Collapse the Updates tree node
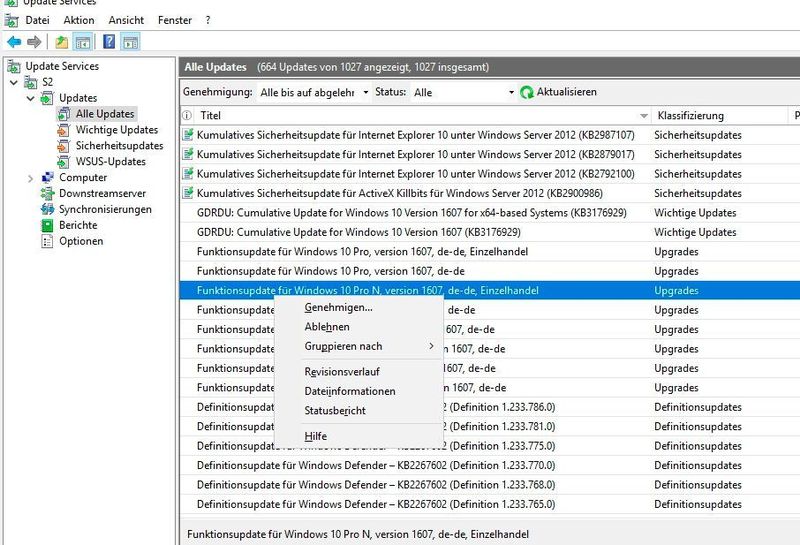Image resolution: width=800 pixels, height=545 pixels. tap(31, 98)
